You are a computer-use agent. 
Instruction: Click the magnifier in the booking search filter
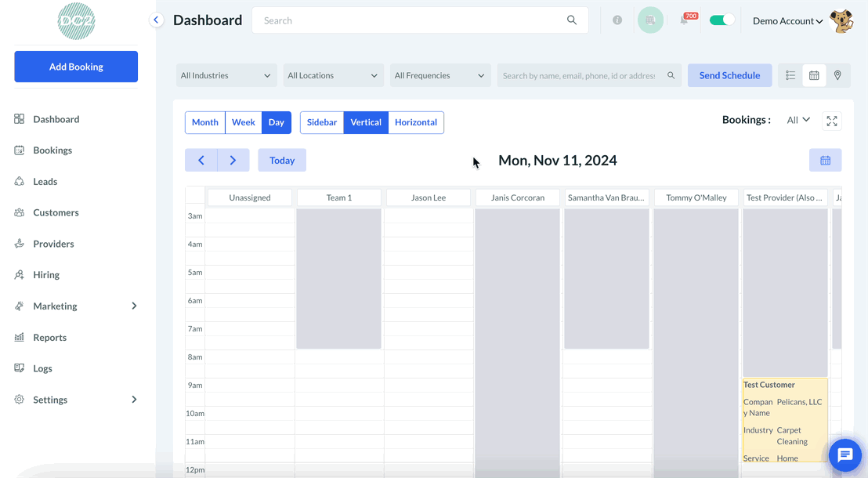tap(671, 75)
